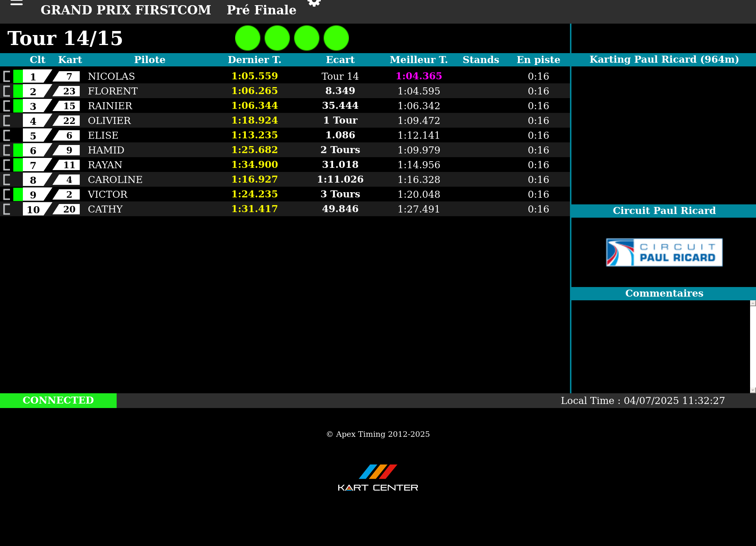
Task: Click the Circuit Paul Ricard logo
Action: pos(664,252)
